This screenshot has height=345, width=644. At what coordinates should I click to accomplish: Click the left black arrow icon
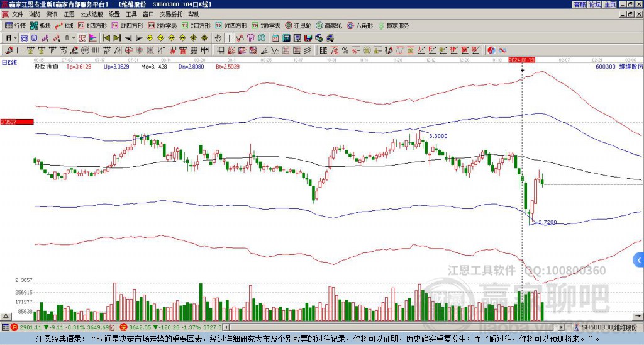point(128,38)
